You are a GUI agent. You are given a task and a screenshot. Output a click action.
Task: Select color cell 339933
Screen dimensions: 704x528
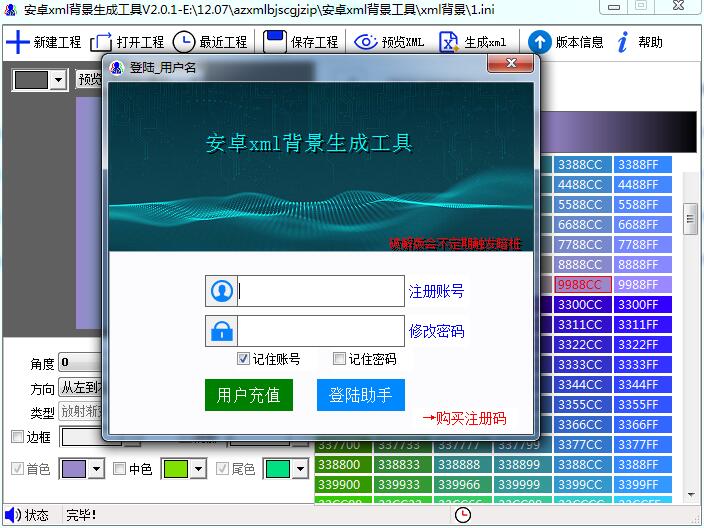403,485
